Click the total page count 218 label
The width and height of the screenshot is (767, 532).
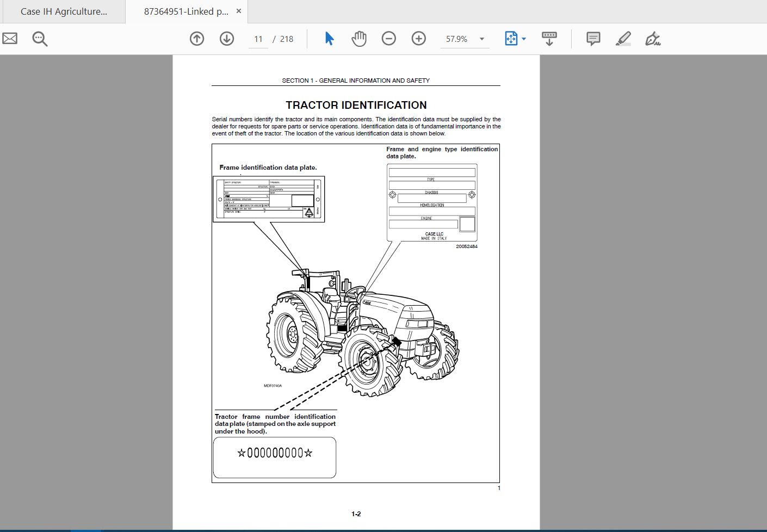point(287,39)
